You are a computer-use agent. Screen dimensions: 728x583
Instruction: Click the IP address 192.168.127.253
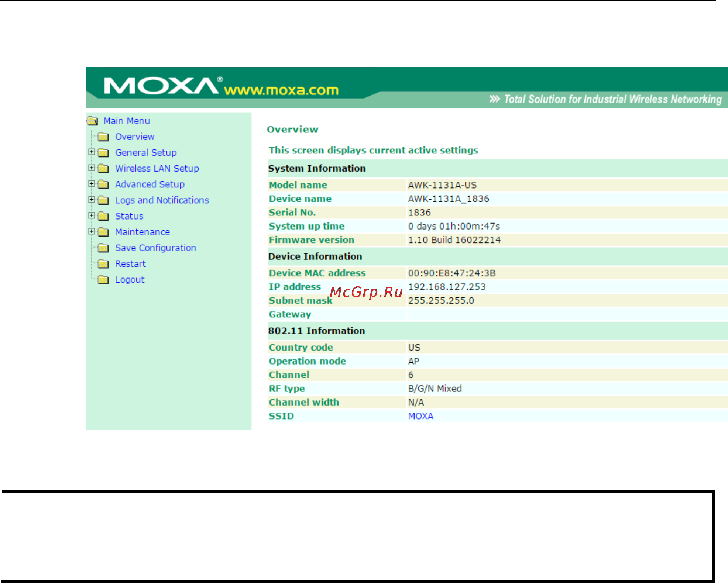[x=447, y=287]
